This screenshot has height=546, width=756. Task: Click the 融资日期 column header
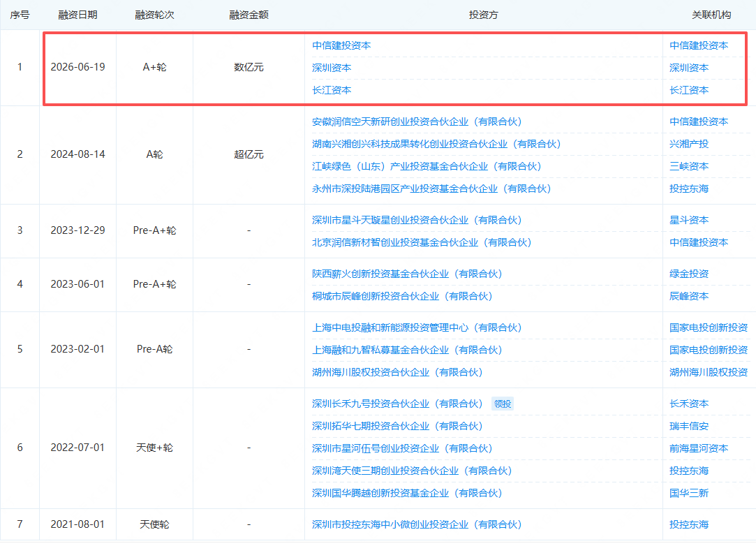(x=77, y=15)
